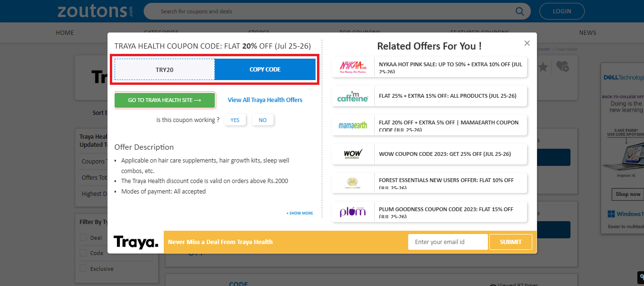Click the Mamaearth logo
This screenshot has height=286, width=644.
click(353, 125)
